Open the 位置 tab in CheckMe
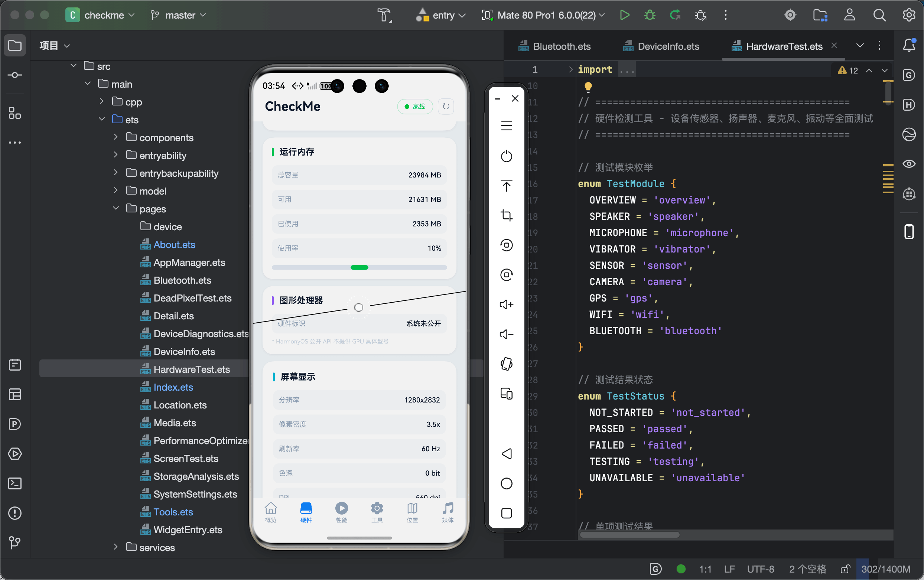The image size is (924, 580). click(x=412, y=512)
